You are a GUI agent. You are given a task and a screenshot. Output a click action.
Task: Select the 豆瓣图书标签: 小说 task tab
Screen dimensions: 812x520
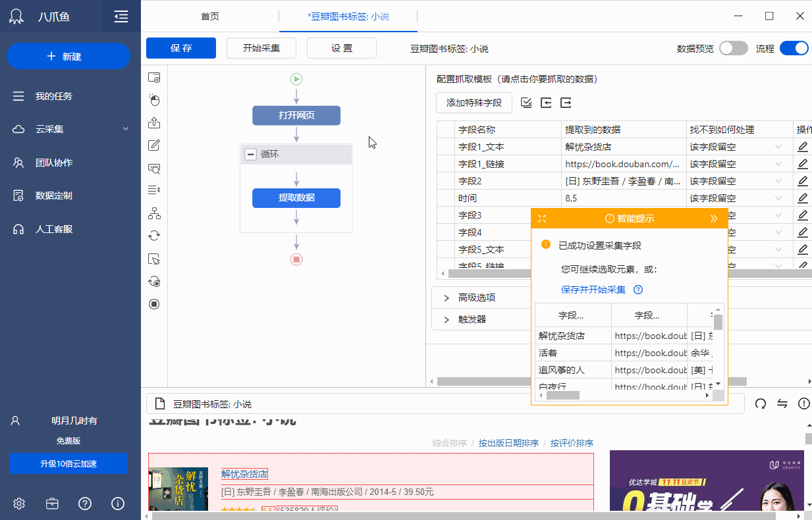click(348, 16)
